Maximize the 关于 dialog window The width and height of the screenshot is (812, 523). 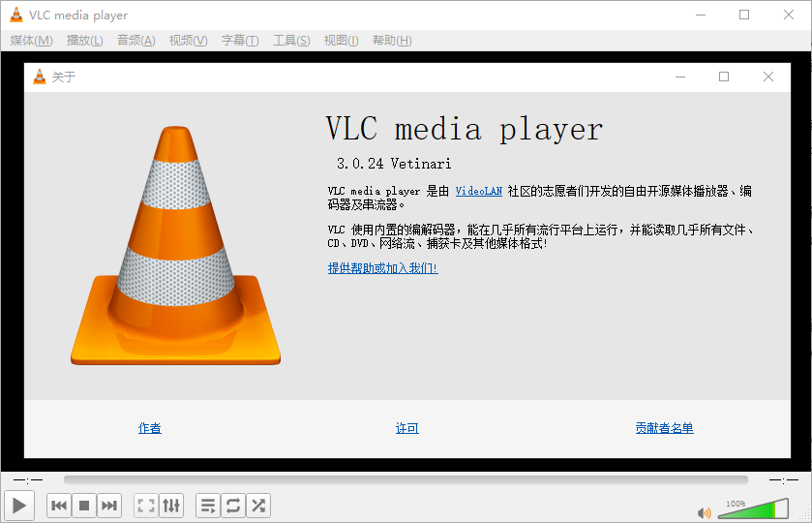click(724, 77)
